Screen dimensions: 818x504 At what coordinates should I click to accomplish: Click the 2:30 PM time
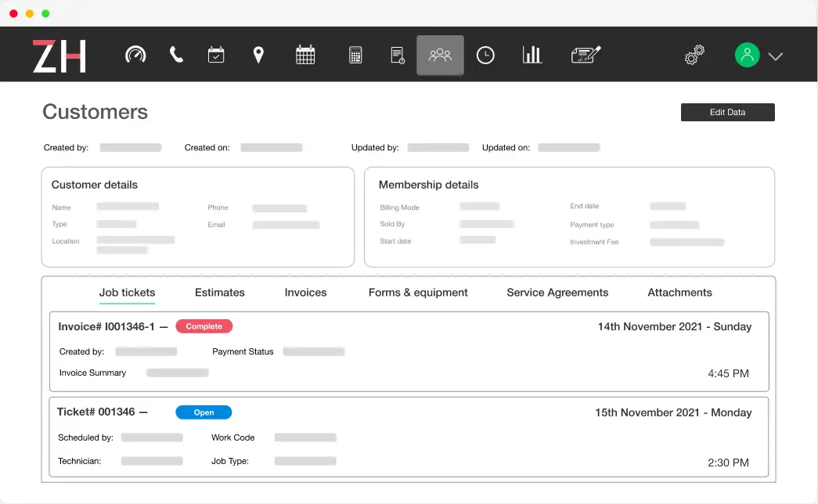728,463
